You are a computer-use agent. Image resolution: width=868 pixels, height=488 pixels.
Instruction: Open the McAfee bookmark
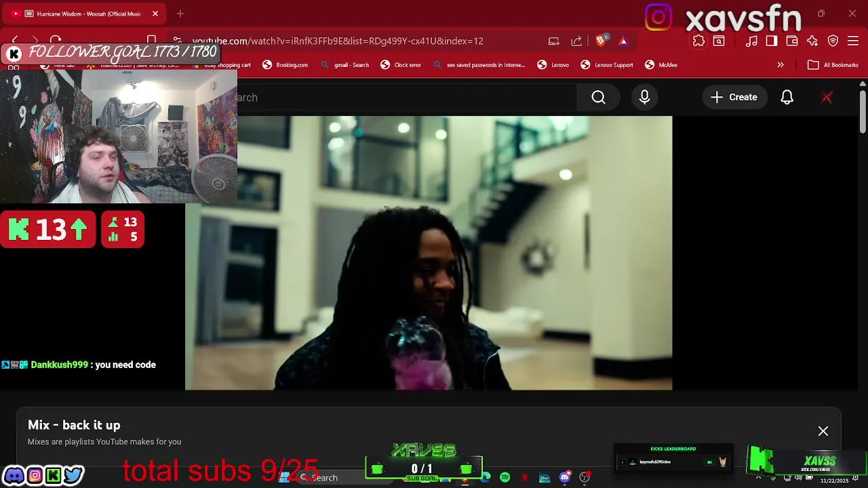(661, 65)
